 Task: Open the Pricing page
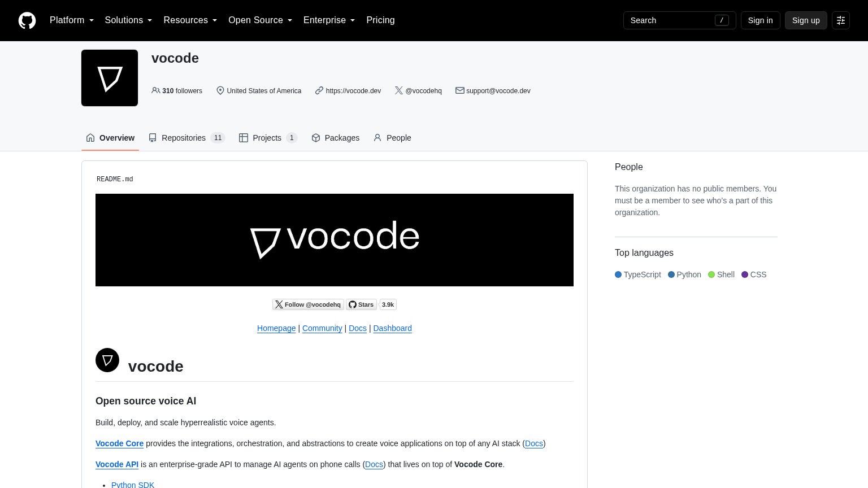(x=380, y=20)
